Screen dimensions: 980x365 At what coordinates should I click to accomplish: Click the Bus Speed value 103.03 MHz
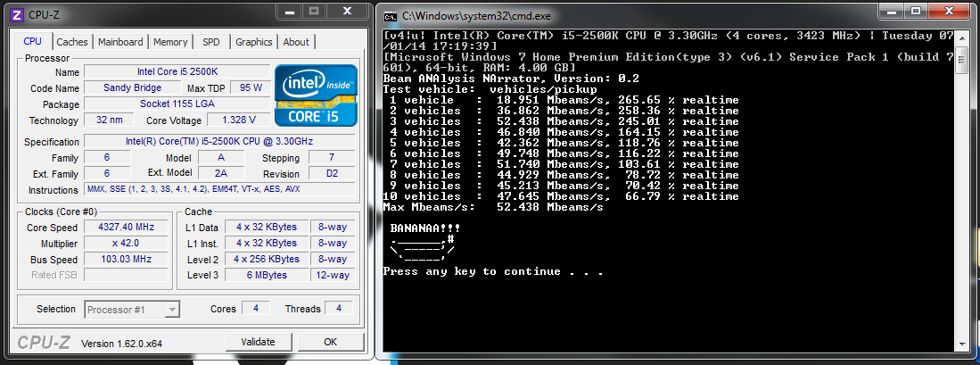point(126,259)
